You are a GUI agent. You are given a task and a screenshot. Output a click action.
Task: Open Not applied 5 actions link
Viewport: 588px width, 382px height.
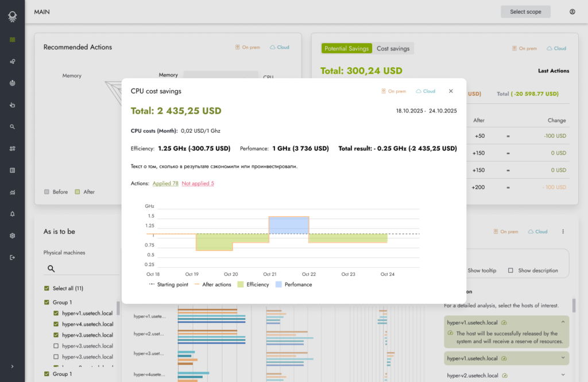pyautogui.click(x=198, y=183)
